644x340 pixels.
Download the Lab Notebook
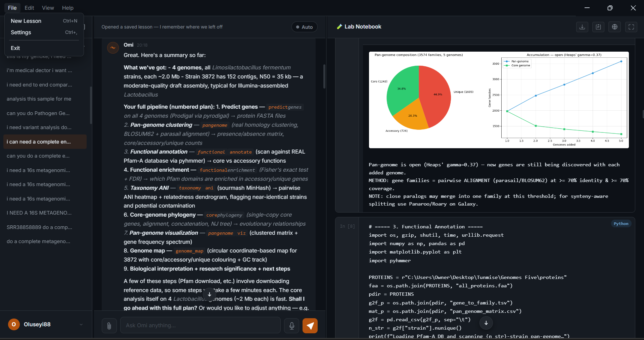(x=582, y=27)
